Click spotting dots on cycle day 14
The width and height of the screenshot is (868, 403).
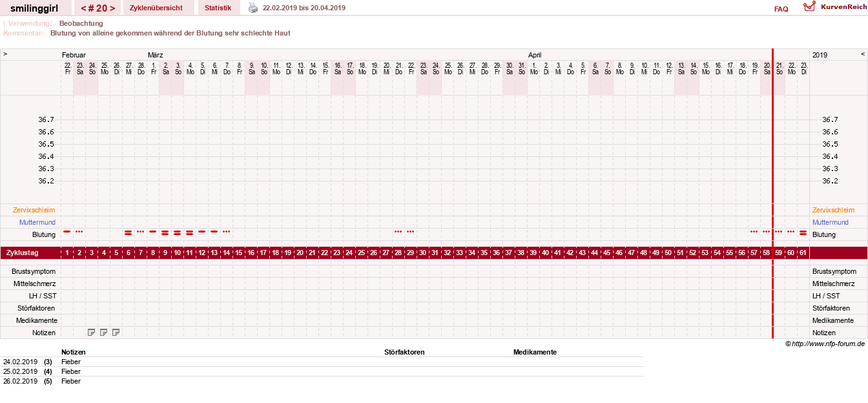pyautogui.click(x=227, y=231)
